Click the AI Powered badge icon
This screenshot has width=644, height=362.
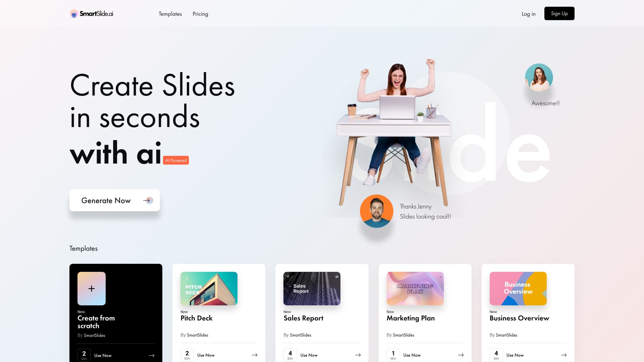176,160
